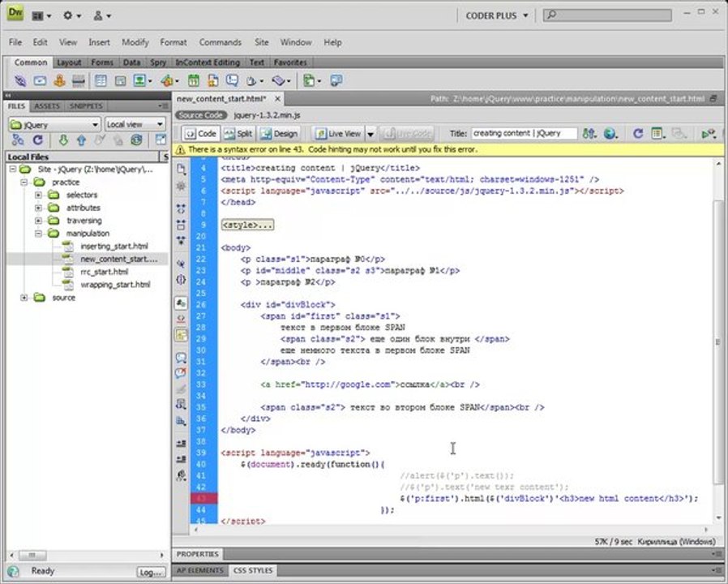Expand all collapsed code
Screen dimensions: 728x584
tap(181, 241)
